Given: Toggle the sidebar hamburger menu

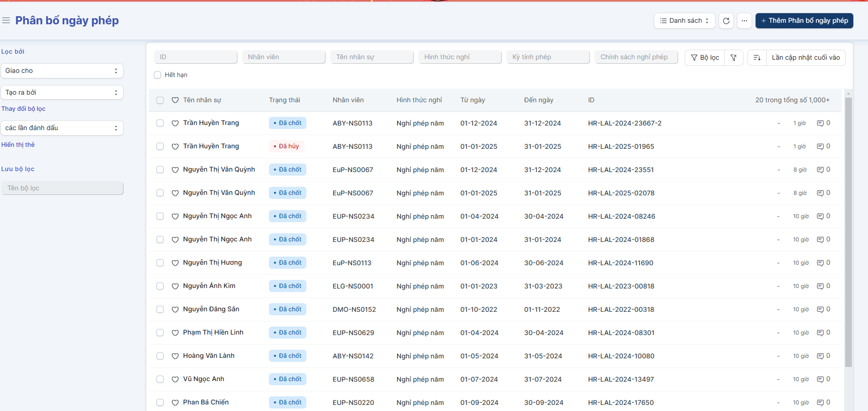Looking at the screenshot, I should (x=6, y=21).
